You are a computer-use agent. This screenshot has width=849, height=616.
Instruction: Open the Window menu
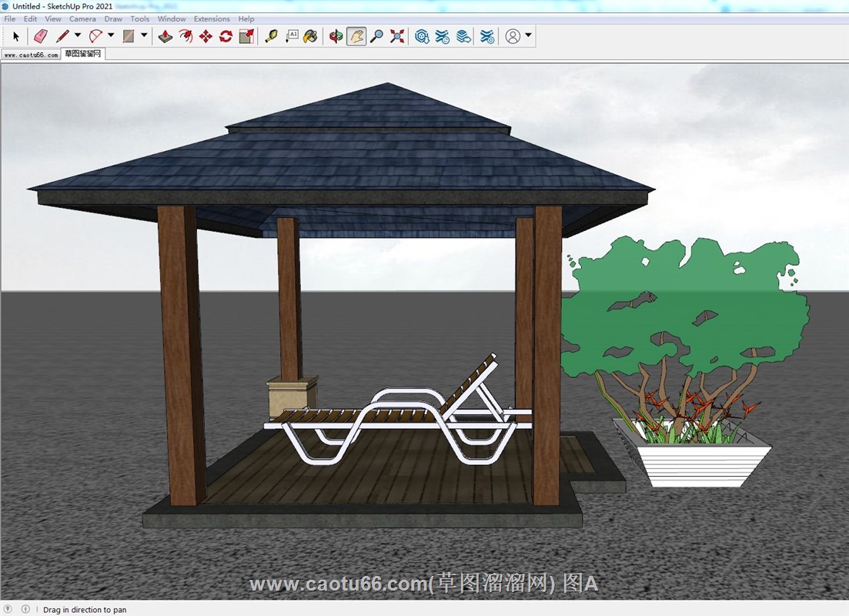pyautogui.click(x=172, y=18)
